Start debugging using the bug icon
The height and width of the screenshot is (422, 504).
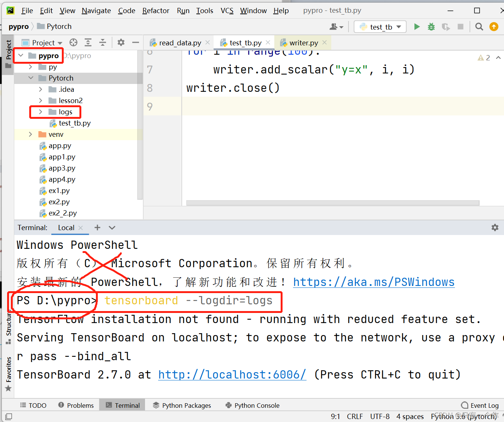[431, 27]
